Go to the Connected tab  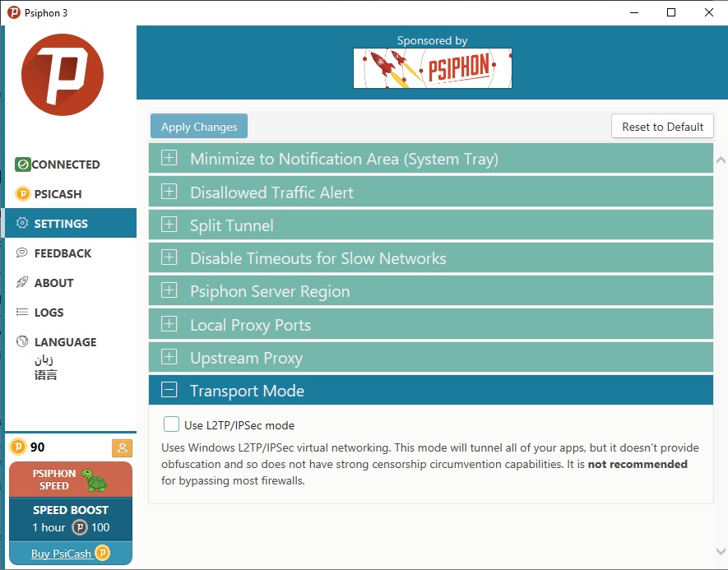71,165
